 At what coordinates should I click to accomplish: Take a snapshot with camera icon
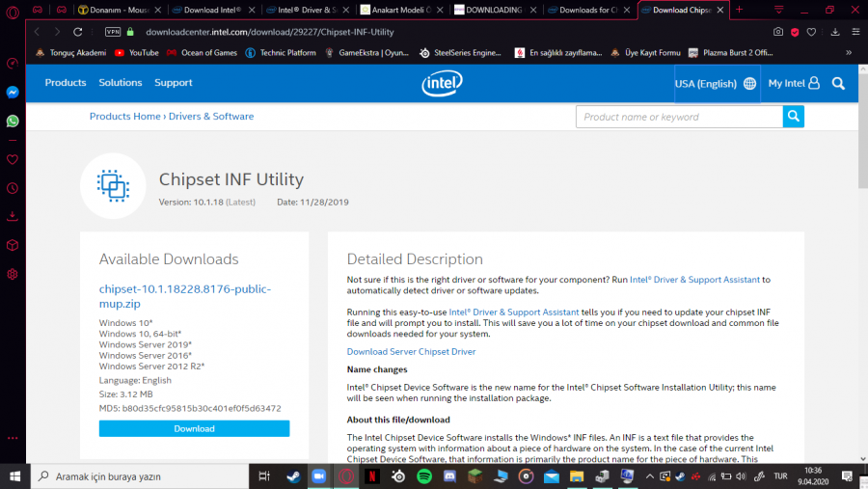[x=777, y=32]
